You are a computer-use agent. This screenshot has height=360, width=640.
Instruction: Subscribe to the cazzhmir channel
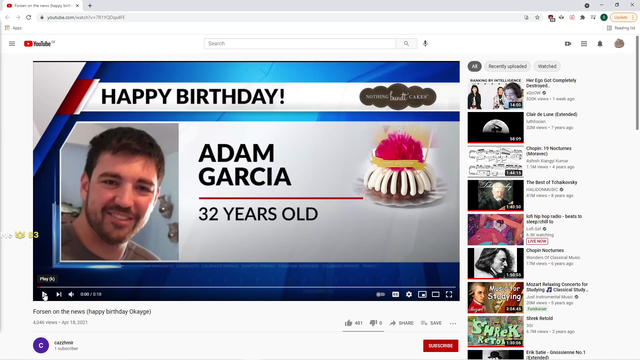[x=440, y=346]
